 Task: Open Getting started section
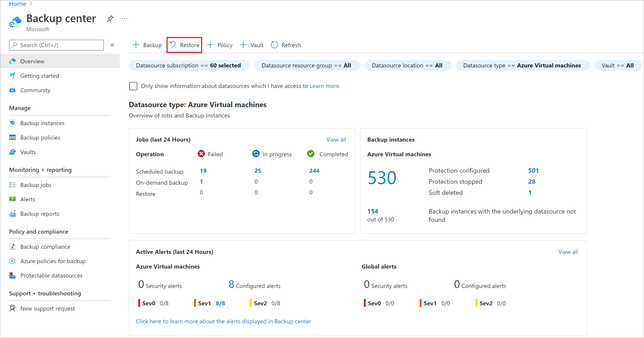(40, 76)
